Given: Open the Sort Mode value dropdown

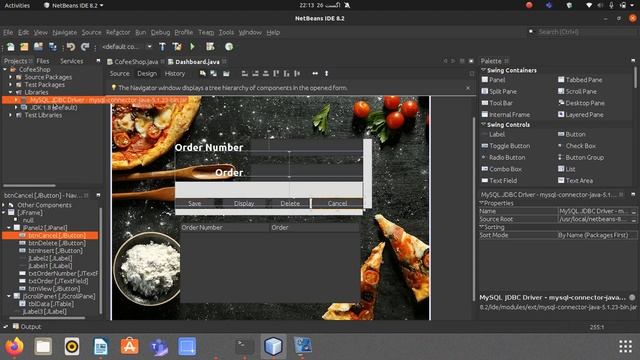Looking at the screenshot, I should [x=597, y=235].
